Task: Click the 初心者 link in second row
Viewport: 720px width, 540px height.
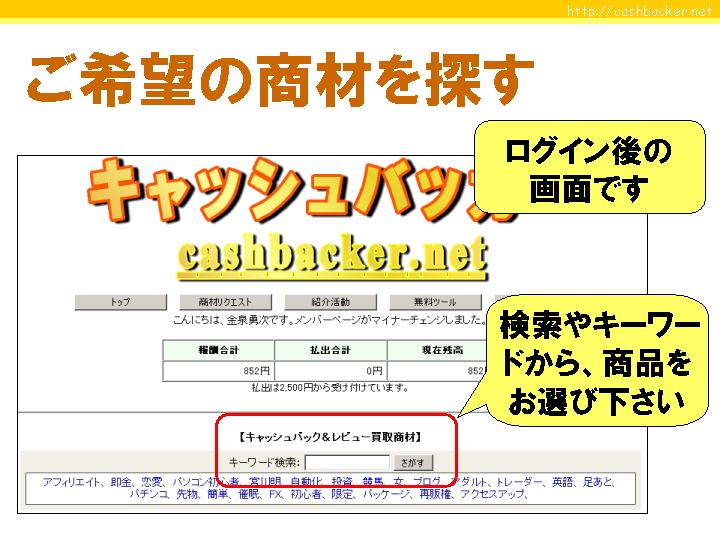Action: (x=306, y=494)
